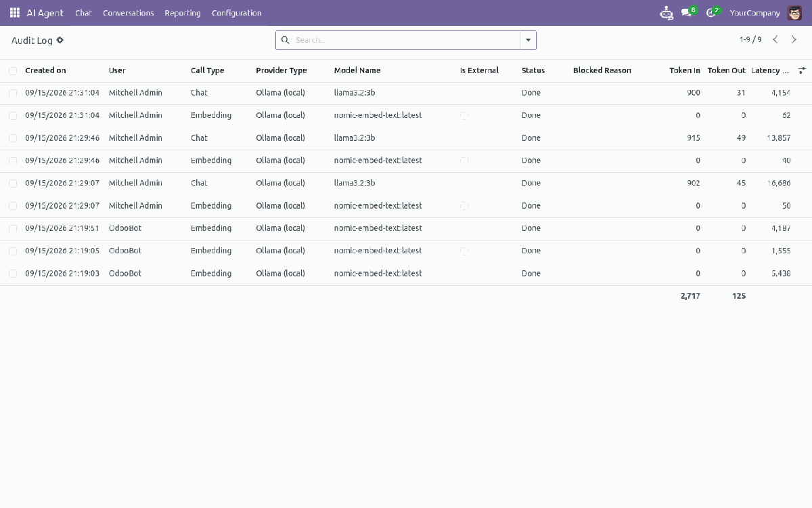
Task: Open the Reporting menu
Action: pos(183,13)
